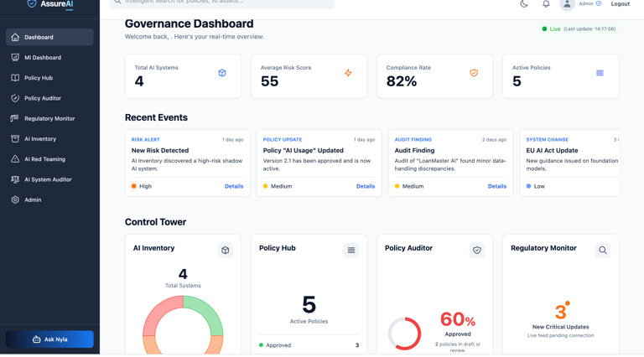Click the Admin verified badge icon
Viewport: 644px width, 357px height.
tap(599, 3)
